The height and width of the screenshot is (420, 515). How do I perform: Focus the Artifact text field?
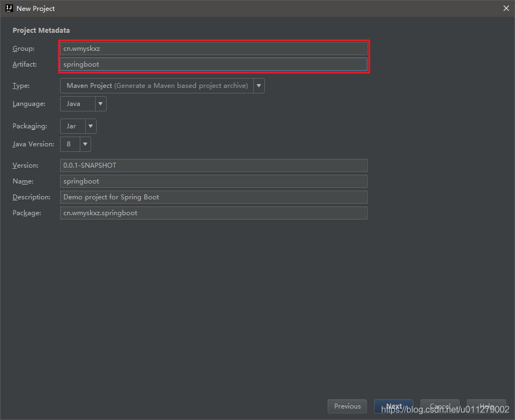click(x=214, y=64)
